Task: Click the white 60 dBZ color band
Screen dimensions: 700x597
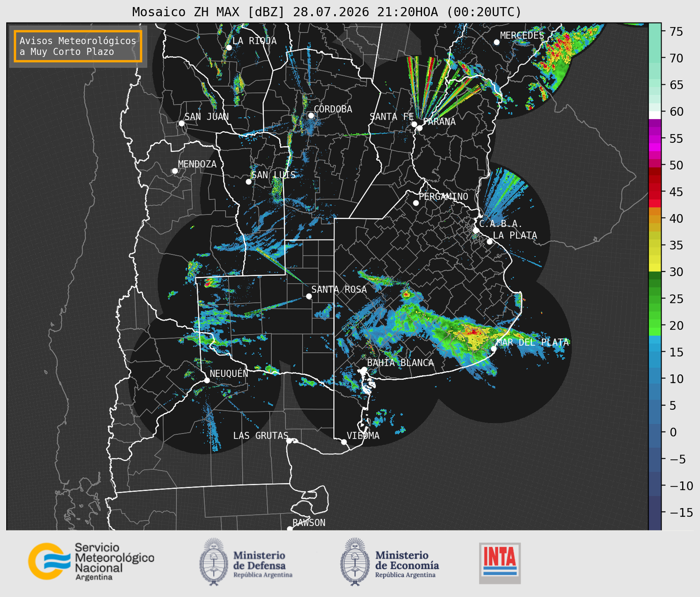Action: click(655, 115)
